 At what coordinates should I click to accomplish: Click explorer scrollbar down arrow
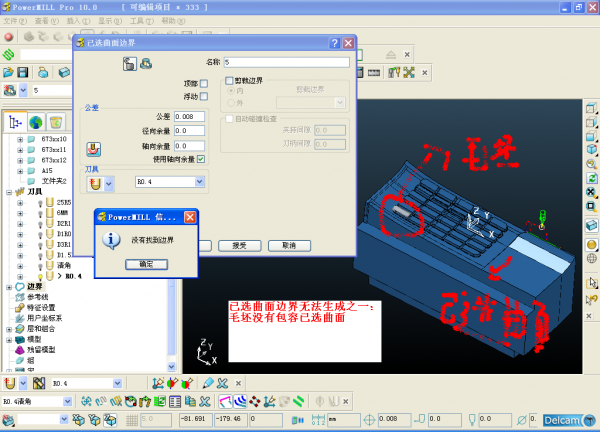[x=171, y=367]
